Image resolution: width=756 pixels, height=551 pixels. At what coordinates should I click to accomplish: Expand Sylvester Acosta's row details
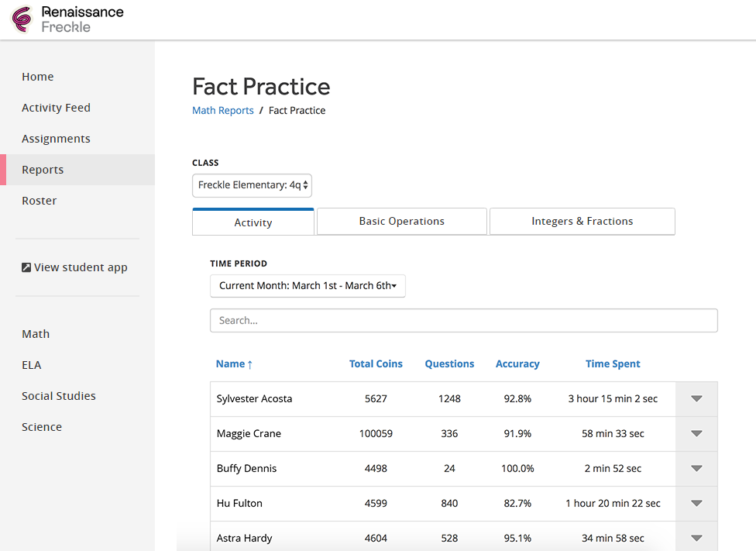pyautogui.click(x=696, y=398)
